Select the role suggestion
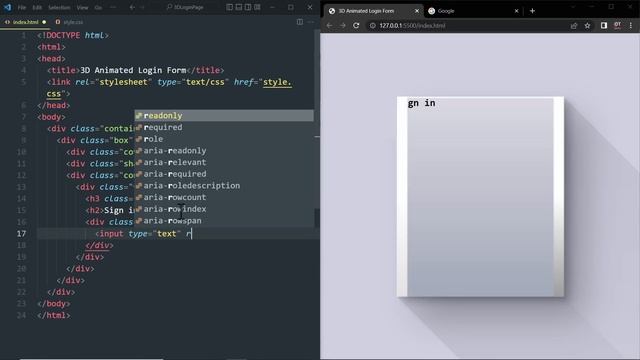The image size is (640, 360). click(224, 139)
